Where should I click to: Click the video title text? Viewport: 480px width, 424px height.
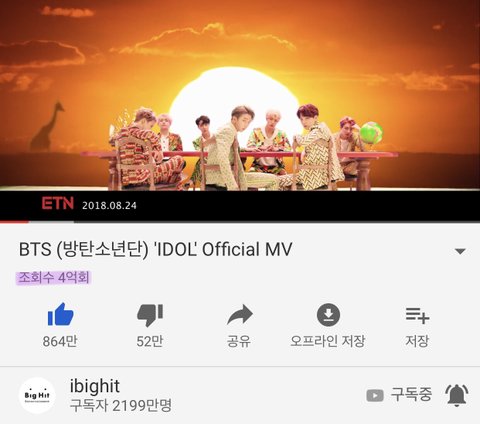pos(155,249)
